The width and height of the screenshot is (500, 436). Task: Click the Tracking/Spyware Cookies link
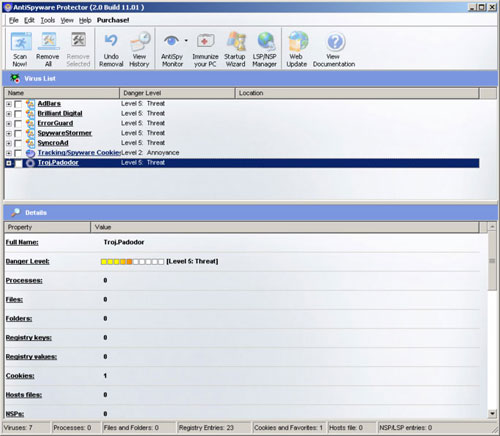79,153
